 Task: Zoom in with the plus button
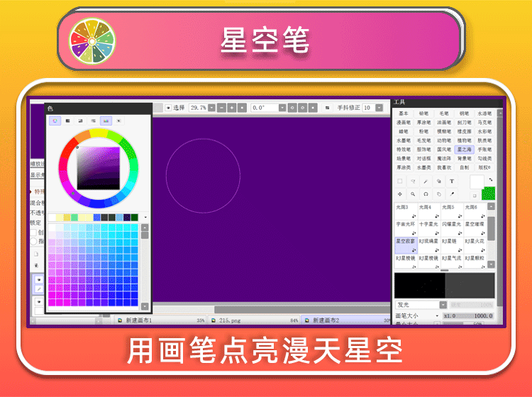tap(232, 108)
